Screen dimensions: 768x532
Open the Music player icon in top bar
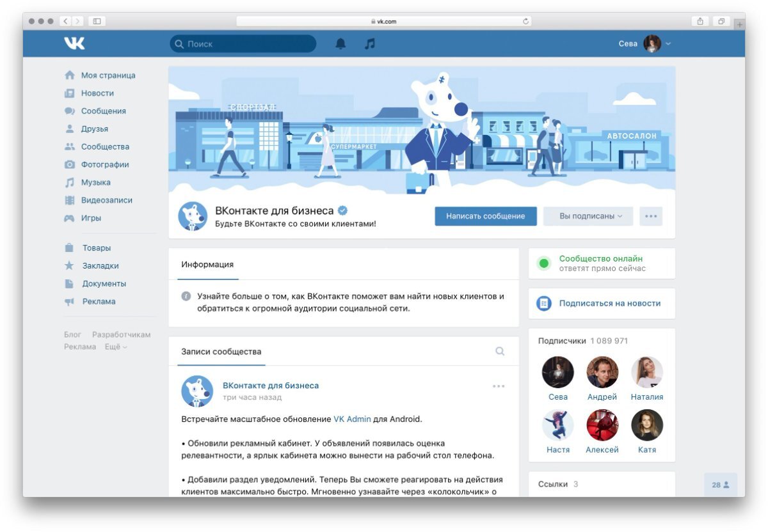point(370,43)
